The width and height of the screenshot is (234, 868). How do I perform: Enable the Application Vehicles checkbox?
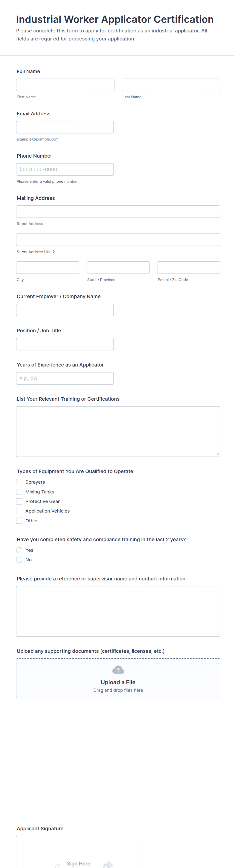19,511
